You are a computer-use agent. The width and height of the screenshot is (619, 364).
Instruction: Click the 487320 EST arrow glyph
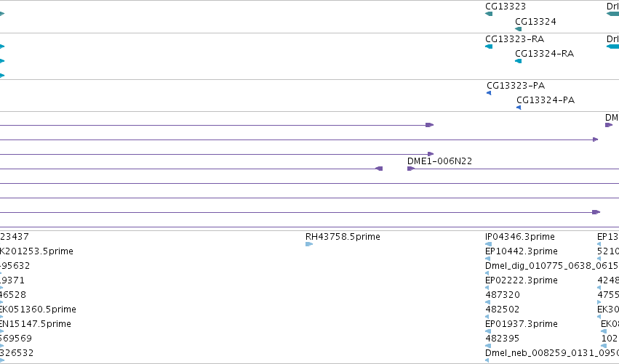[487, 302]
